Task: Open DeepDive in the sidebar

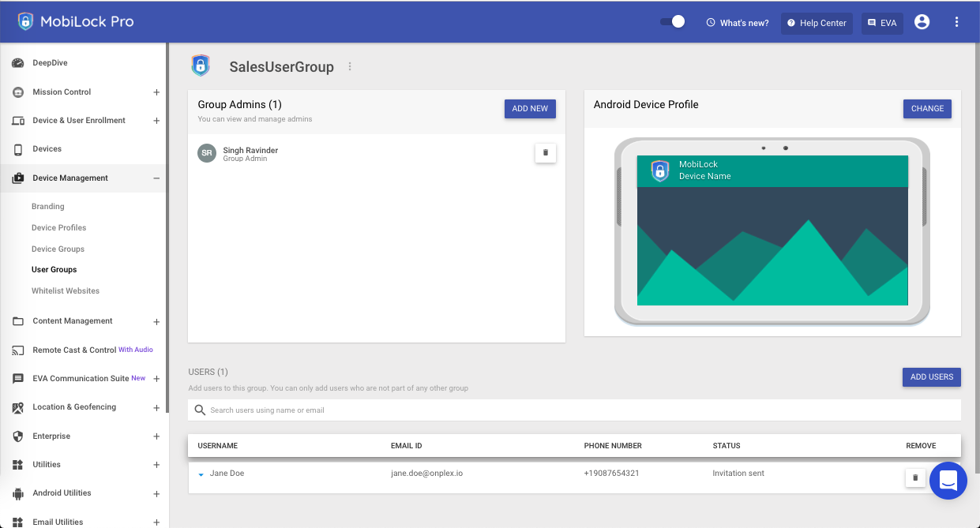Action: 50,63
